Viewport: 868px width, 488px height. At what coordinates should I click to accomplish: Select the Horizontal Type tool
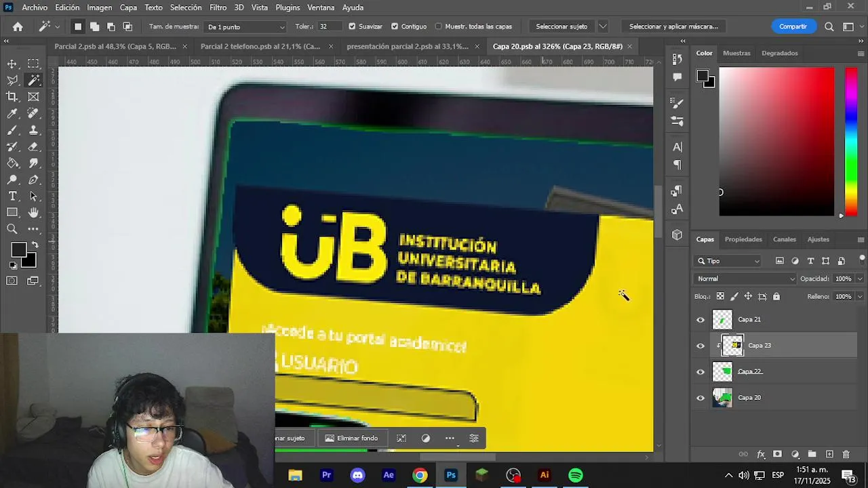12,197
